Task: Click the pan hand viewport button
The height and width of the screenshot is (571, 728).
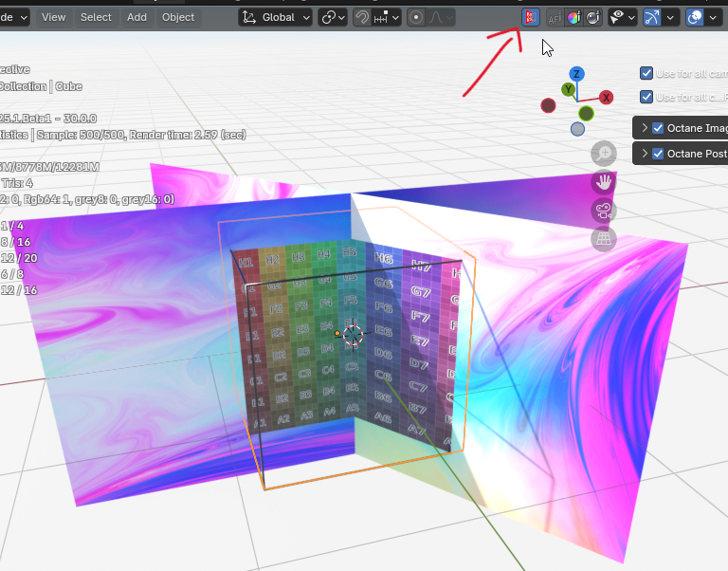Action: (x=604, y=182)
